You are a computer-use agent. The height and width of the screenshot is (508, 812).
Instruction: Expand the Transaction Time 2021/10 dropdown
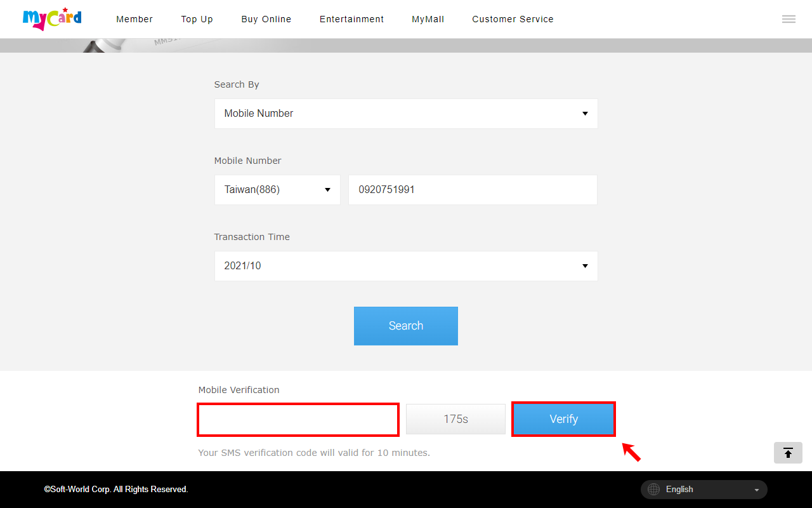click(x=406, y=266)
